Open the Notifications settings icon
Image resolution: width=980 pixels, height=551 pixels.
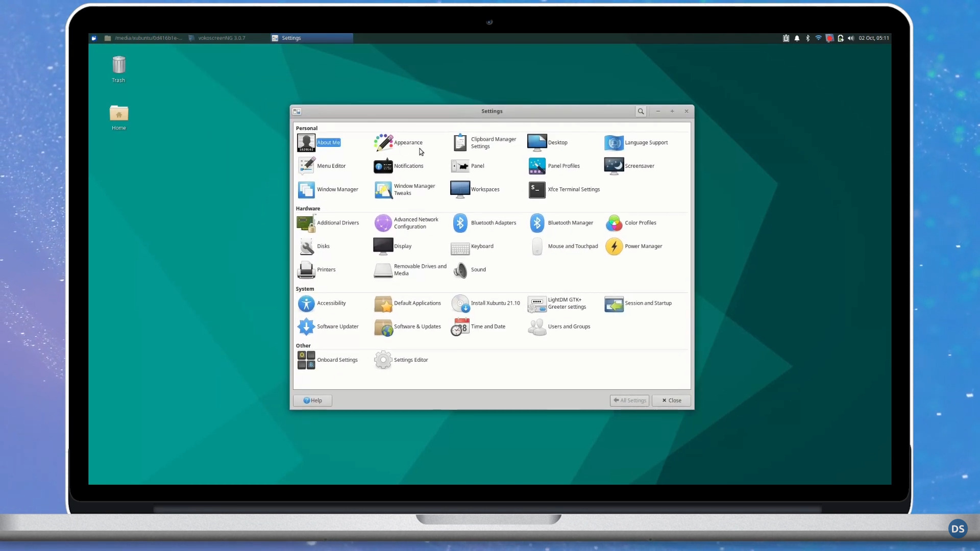click(x=383, y=166)
